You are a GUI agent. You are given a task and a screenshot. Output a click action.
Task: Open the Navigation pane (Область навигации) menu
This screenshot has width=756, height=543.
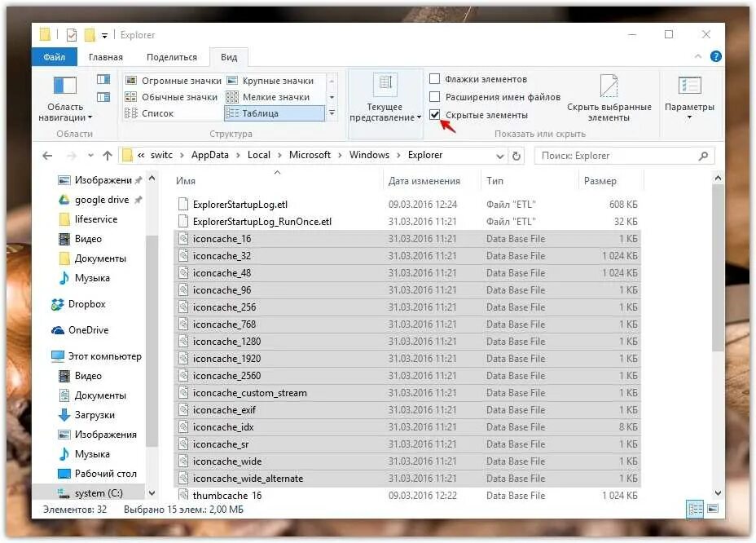pyautogui.click(x=65, y=99)
